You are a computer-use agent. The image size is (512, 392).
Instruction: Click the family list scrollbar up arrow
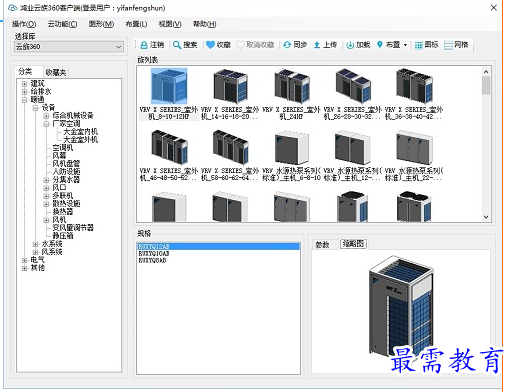(x=486, y=72)
